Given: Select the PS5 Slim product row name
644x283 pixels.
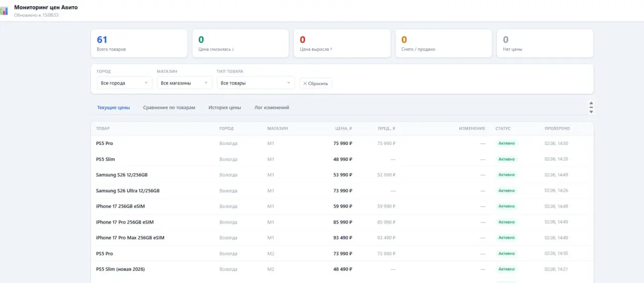Looking at the screenshot, I should (x=106, y=159).
